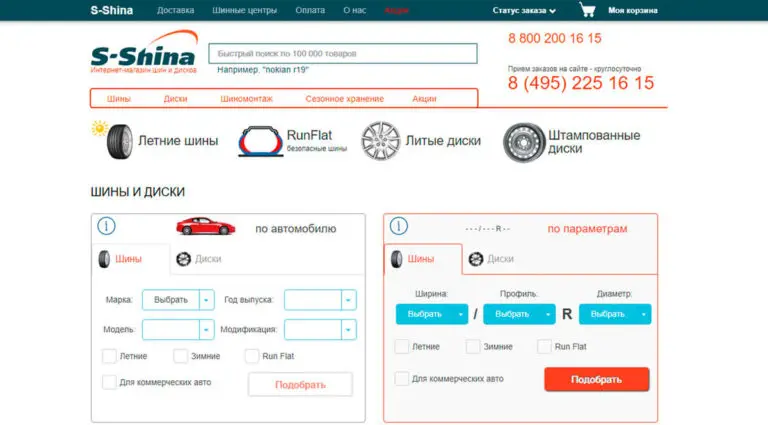Open the Год выпуска dropdown

point(320,300)
